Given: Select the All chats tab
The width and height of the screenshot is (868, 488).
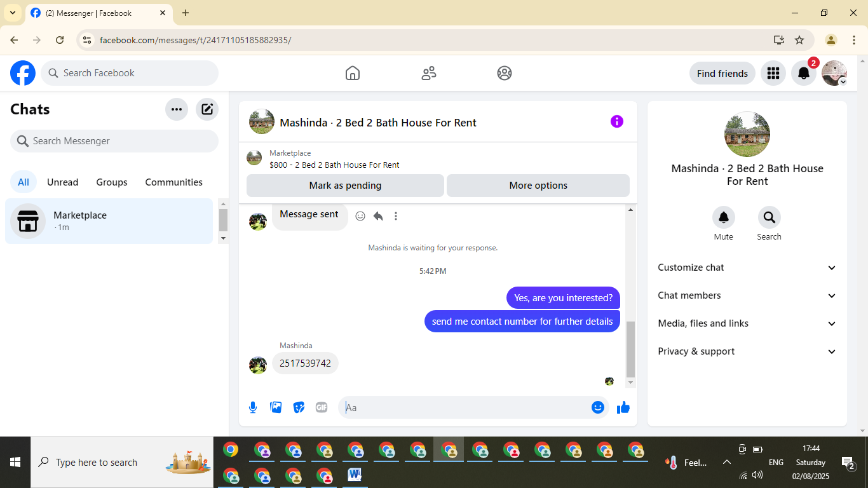Looking at the screenshot, I should [x=24, y=182].
